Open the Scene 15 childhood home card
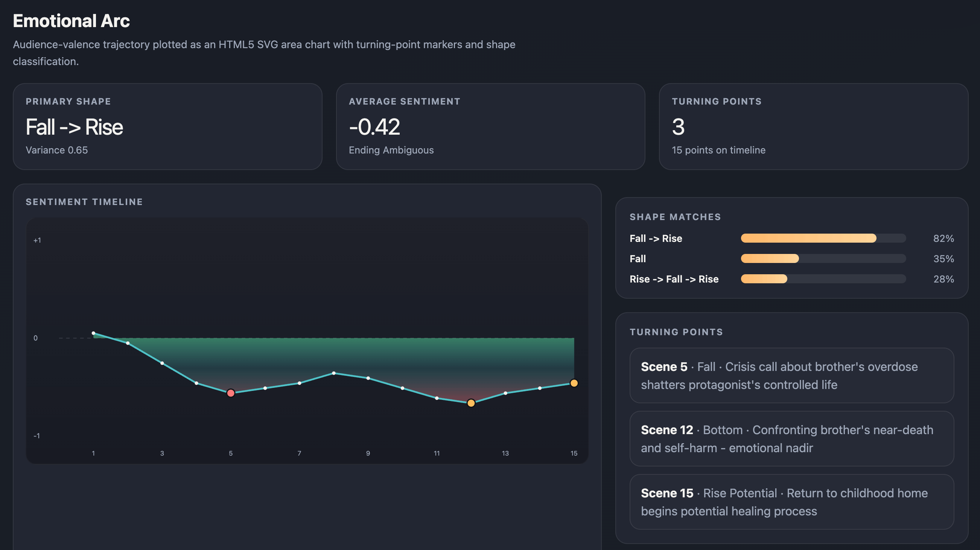980x550 pixels. 791,502
